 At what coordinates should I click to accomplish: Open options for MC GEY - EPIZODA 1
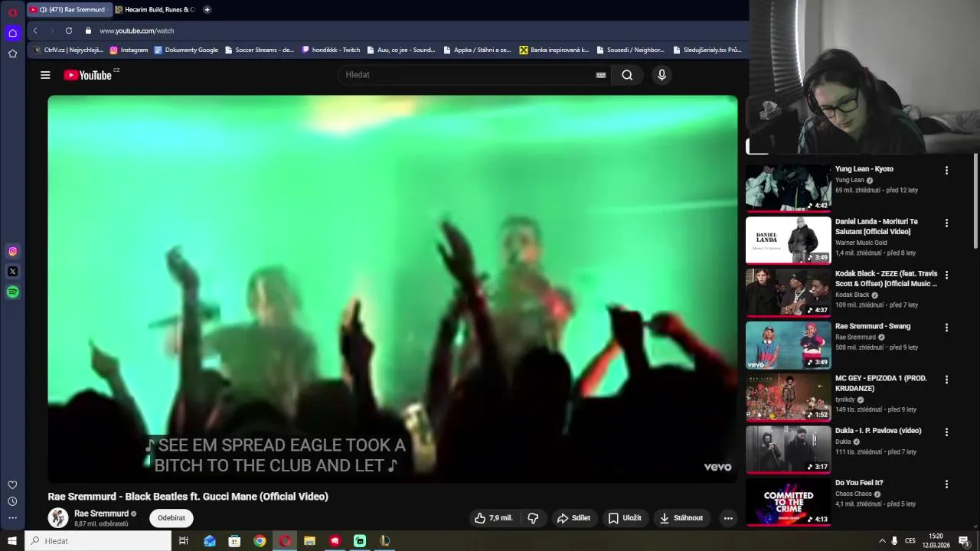click(946, 380)
